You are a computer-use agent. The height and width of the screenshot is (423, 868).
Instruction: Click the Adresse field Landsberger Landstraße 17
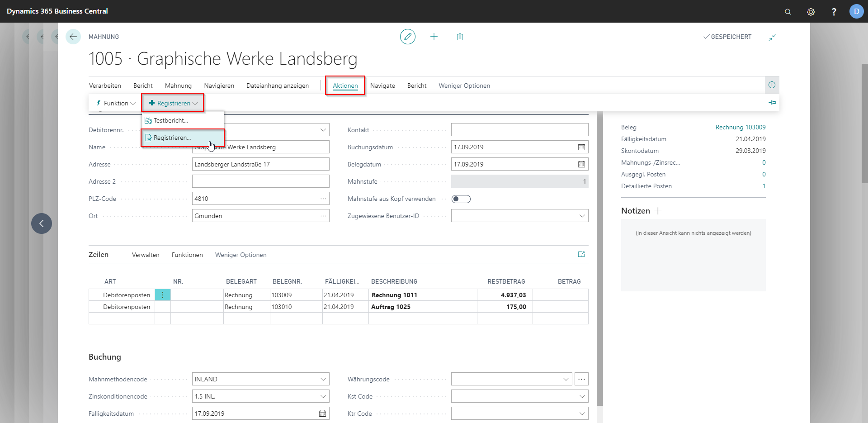click(x=260, y=164)
